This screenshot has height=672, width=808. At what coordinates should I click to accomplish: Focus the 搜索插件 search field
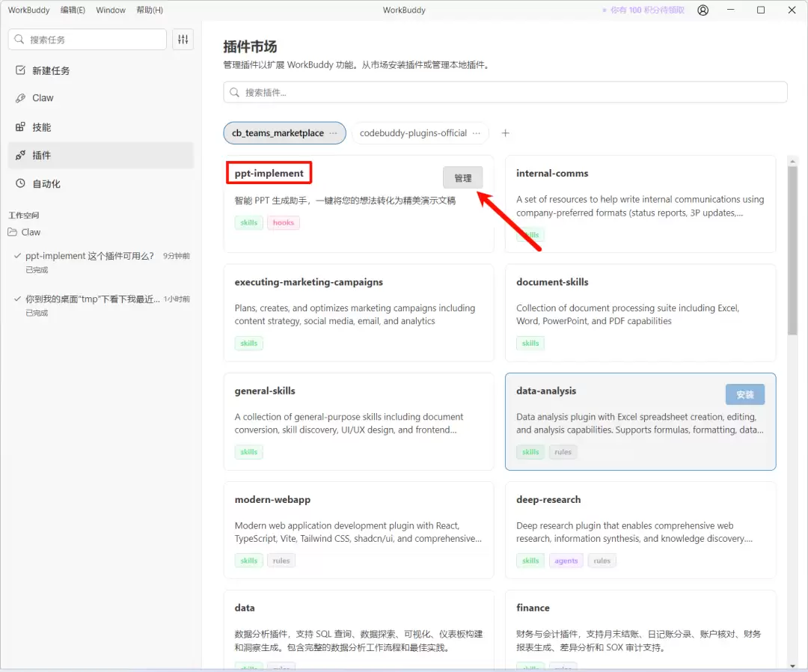(505, 93)
